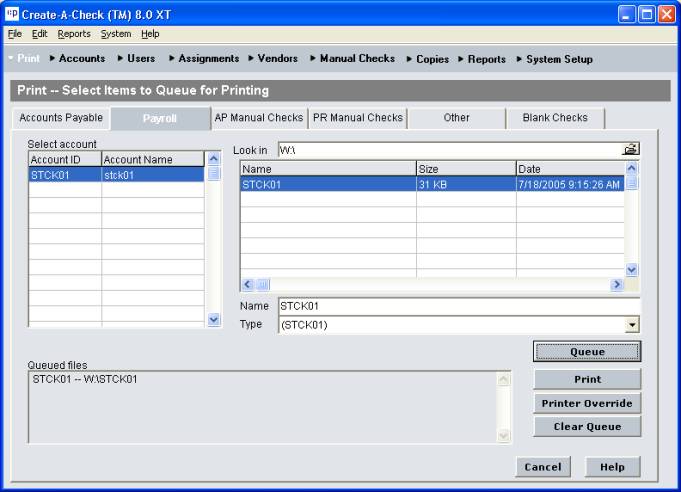Expand the Manual Checks navigation item
This screenshot has width=681, height=492.
353,58
